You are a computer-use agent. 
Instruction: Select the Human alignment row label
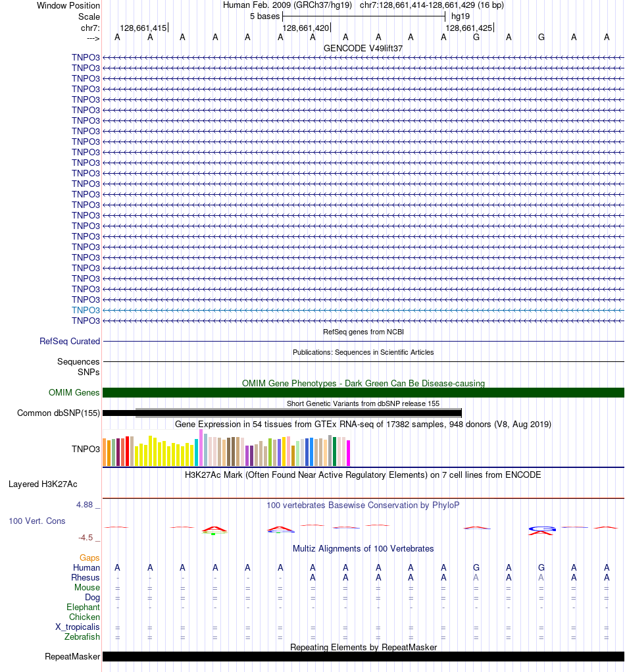pyautogui.click(x=86, y=567)
